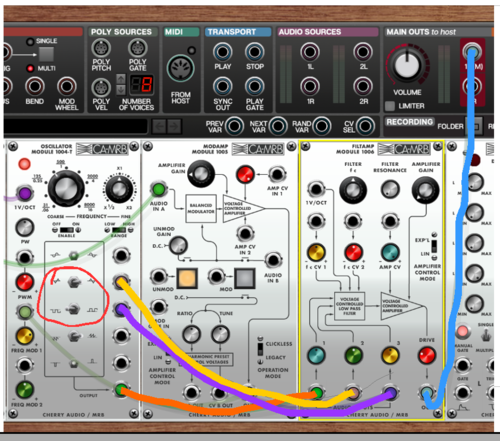Toggle the square-wave polarity switch
The height and width of the screenshot is (441, 500).
click(74, 310)
